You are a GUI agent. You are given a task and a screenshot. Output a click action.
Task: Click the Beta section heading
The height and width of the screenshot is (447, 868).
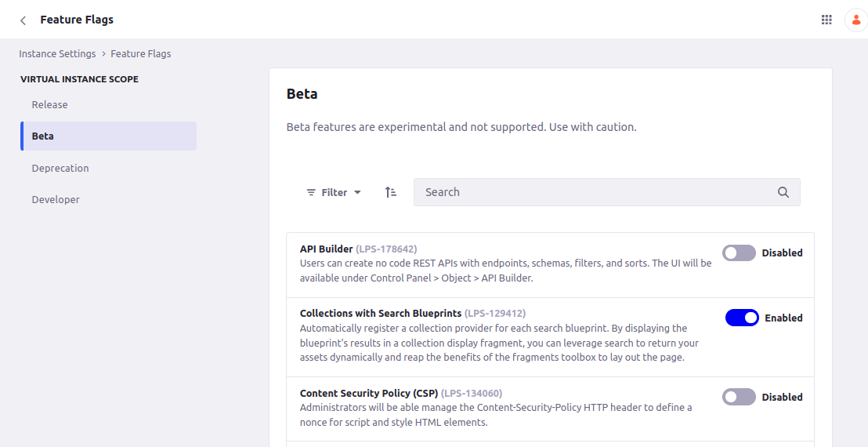(302, 93)
